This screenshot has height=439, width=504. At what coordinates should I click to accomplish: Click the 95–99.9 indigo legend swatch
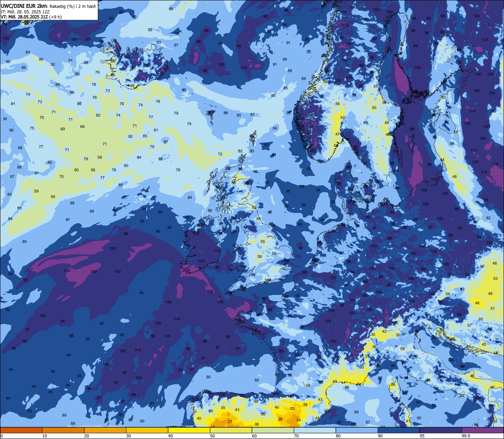(441, 430)
